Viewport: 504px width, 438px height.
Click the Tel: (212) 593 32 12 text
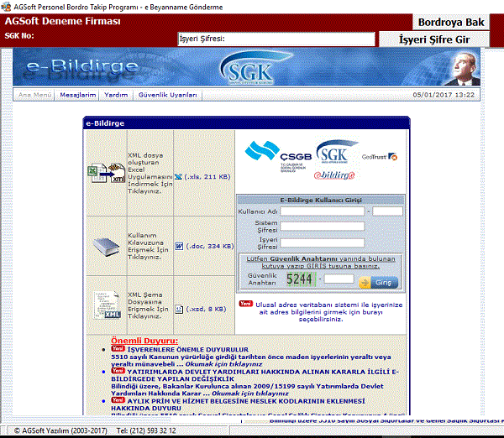[146, 430]
